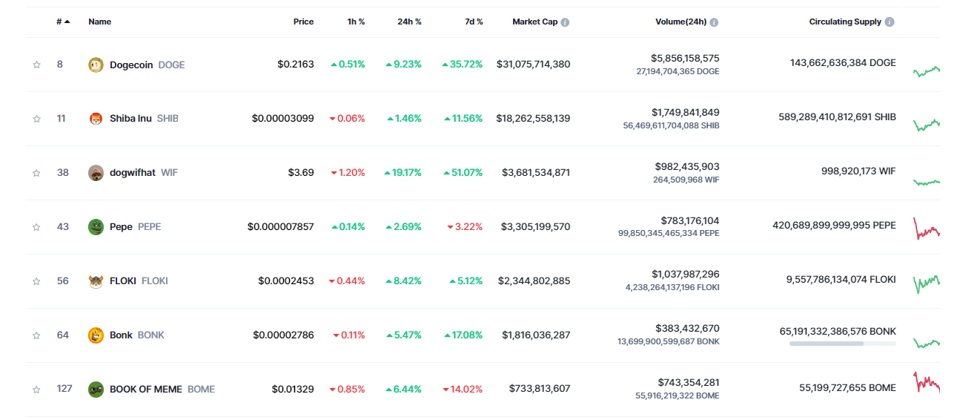Add Bonk to watchlist with star
Viewport: 980px width, 420px height.
[36, 335]
